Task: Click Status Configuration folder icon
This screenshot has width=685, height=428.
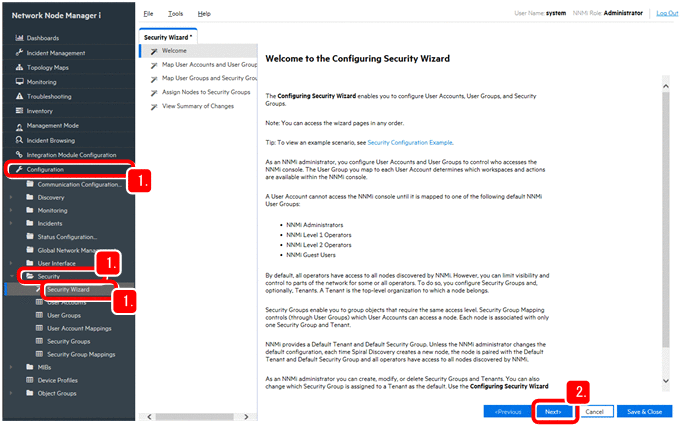Action: (x=30, y=236)
